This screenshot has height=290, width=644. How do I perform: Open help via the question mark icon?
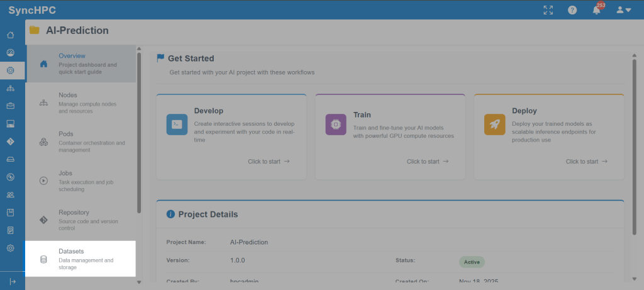(x=572, y=10)
